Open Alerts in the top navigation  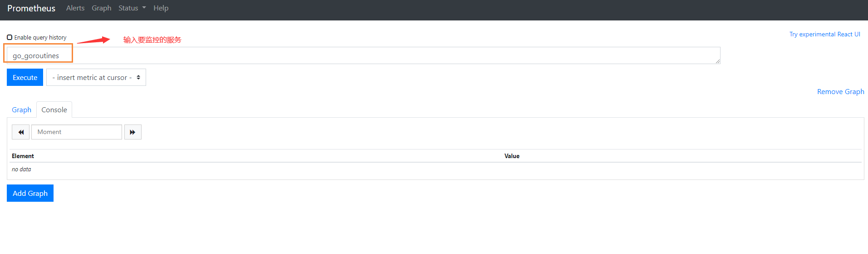(x=75, y=8)
